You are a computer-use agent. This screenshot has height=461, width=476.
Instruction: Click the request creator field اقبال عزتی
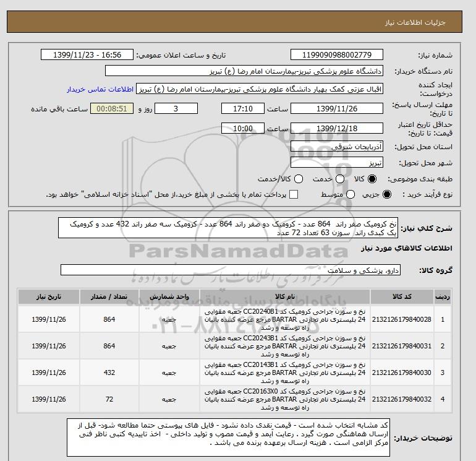pos(260,89)
